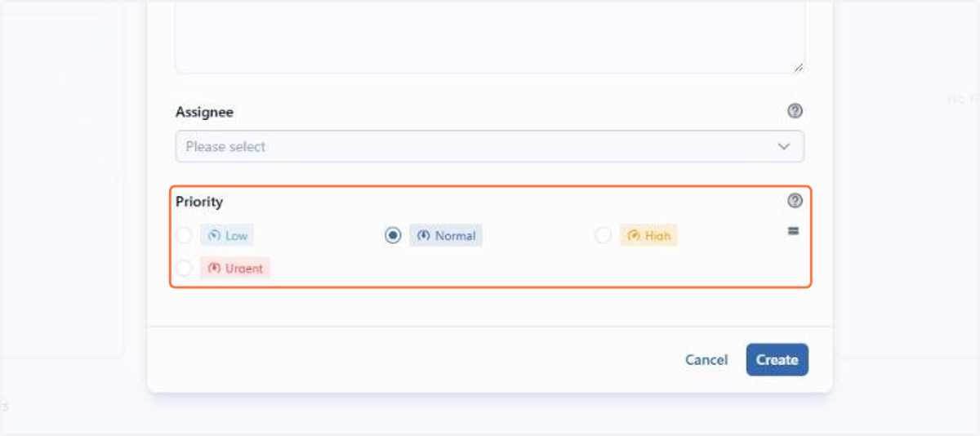Open the Assignee 'Please select' dropdown
This screenshot has width=980, height=436.
490,147
